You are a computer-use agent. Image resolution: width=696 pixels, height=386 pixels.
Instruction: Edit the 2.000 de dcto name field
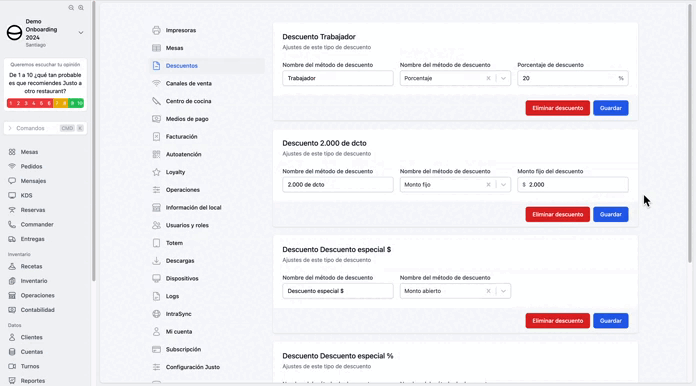pos(338,185)
